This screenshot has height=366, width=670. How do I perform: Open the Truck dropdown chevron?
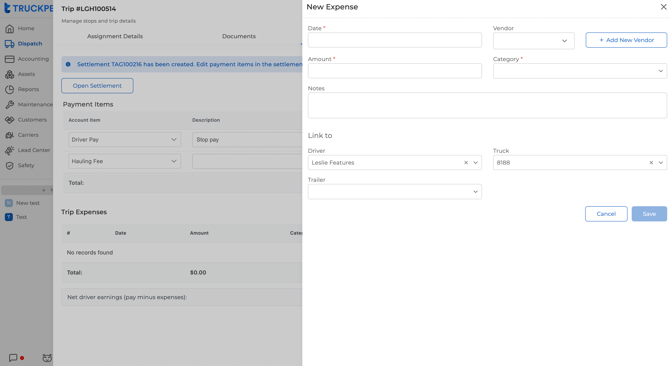[661, 163]
